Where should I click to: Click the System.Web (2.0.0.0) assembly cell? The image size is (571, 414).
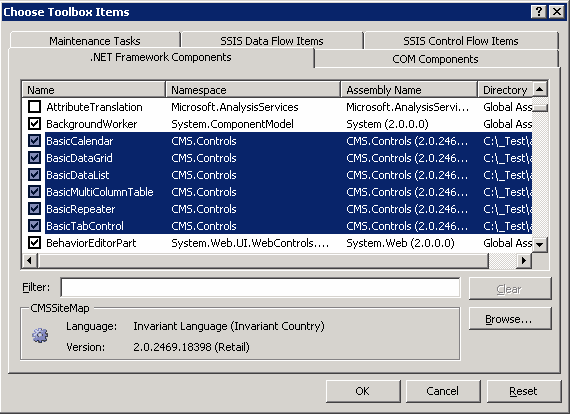pyautogui.click(x=400, y=243)
